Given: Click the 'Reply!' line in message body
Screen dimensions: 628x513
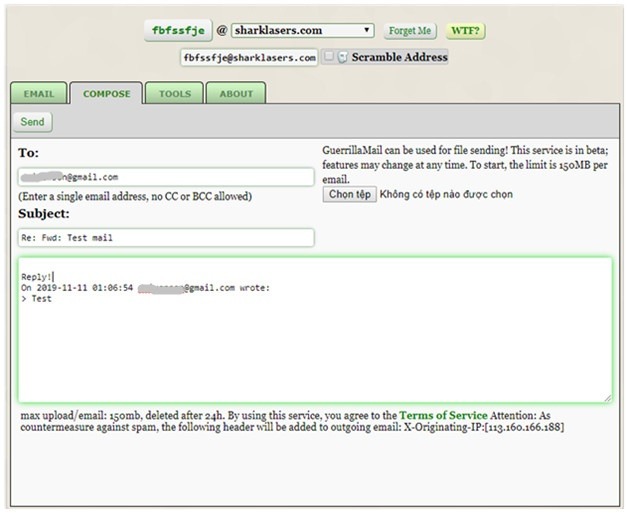Looking at the screenshot, I should tap(36, 277).
